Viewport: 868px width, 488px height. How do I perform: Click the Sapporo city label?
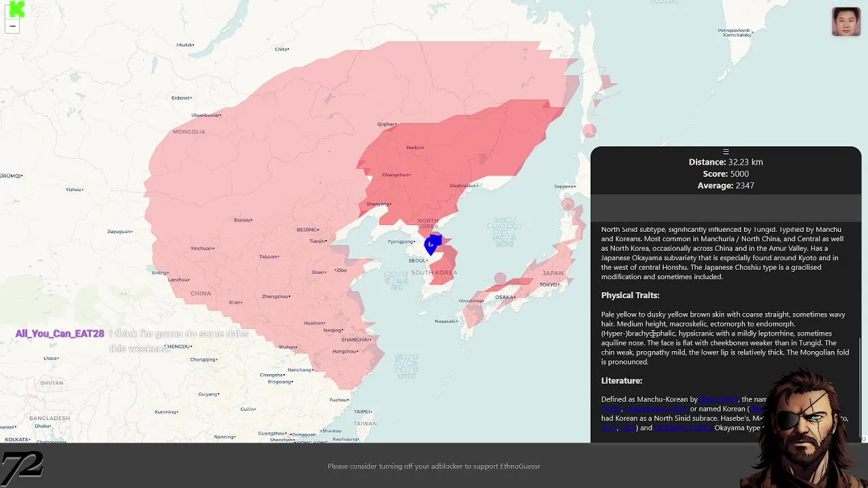pos(564,186)
